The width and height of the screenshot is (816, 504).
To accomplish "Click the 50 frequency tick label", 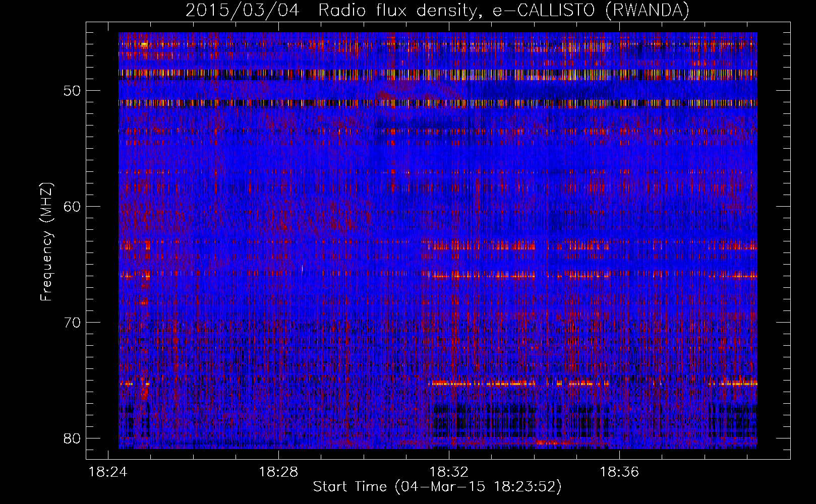I will click(72, 91).
